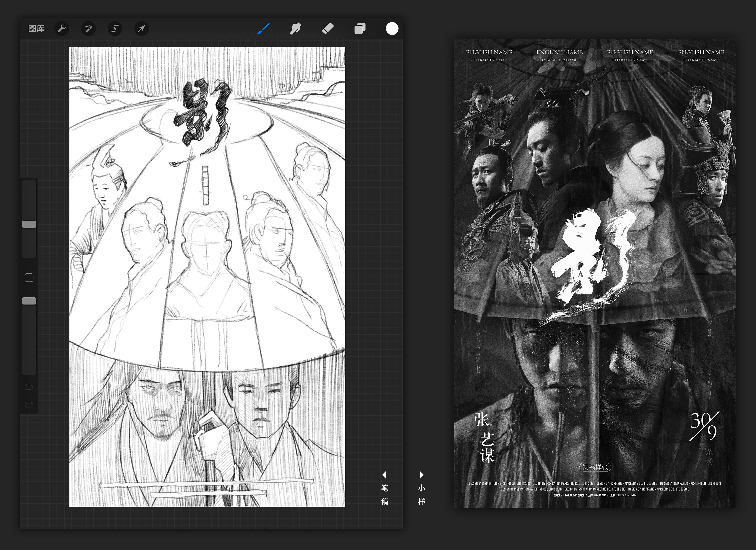
Task: Activate the Transform arrow tool
Action: [x=141, y=29]
